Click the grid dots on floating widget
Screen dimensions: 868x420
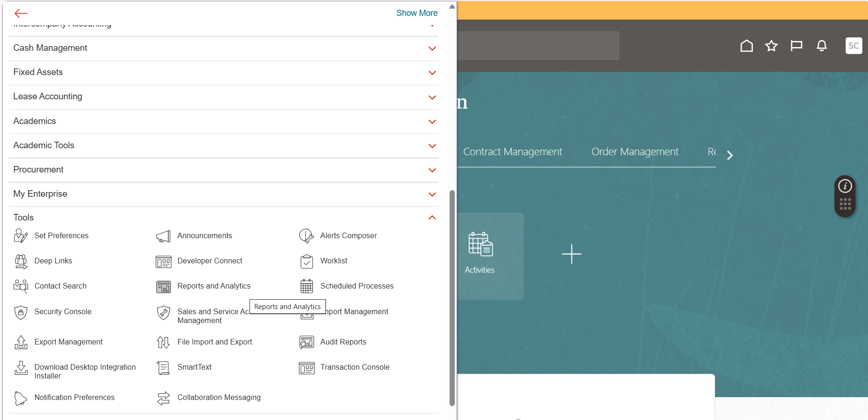tap(845, 204)
